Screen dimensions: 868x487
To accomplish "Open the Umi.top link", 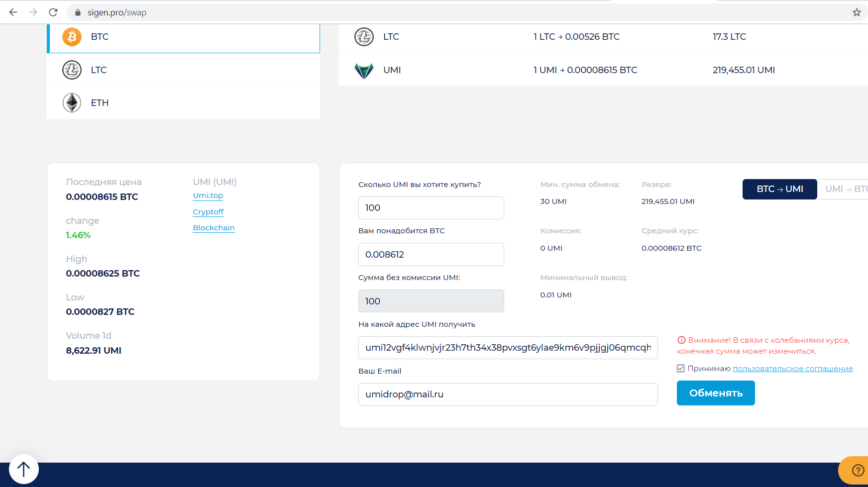I will click(x=208, y=195).
